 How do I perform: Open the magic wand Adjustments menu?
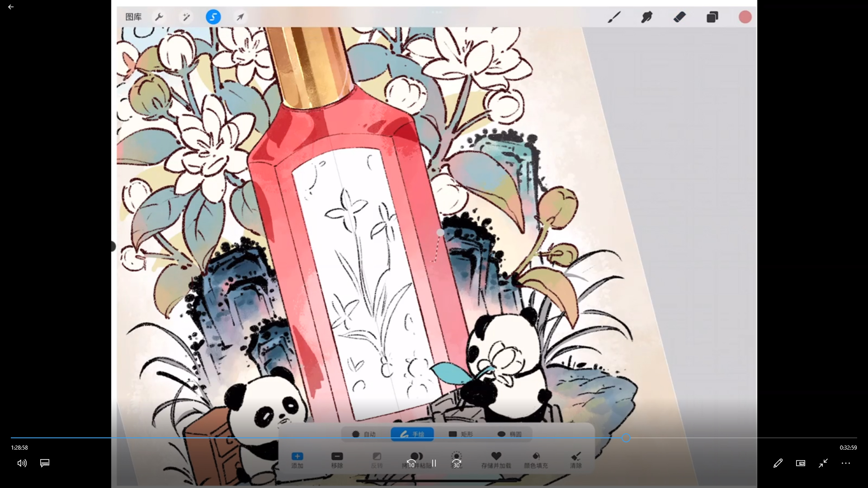tap(186, 17)
